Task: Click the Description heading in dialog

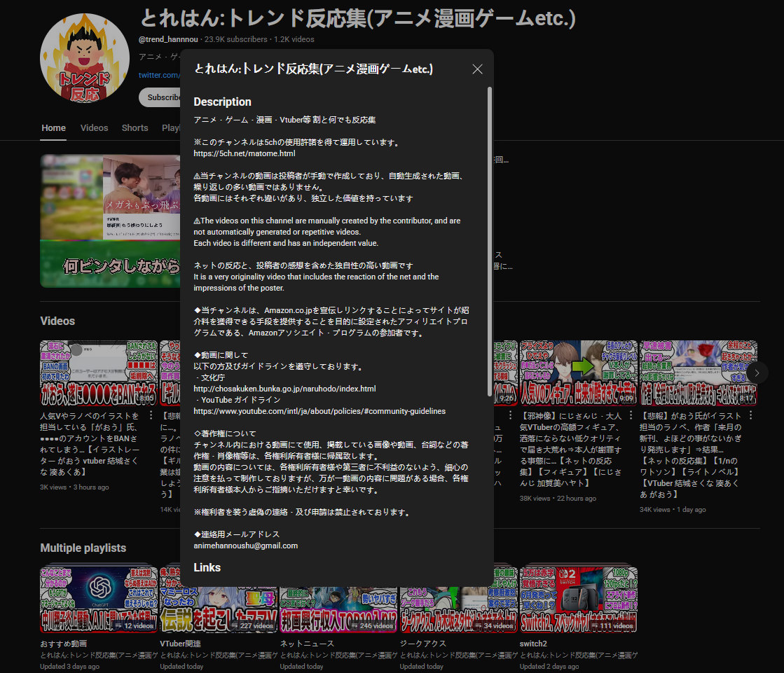Action: pos(223,102)
